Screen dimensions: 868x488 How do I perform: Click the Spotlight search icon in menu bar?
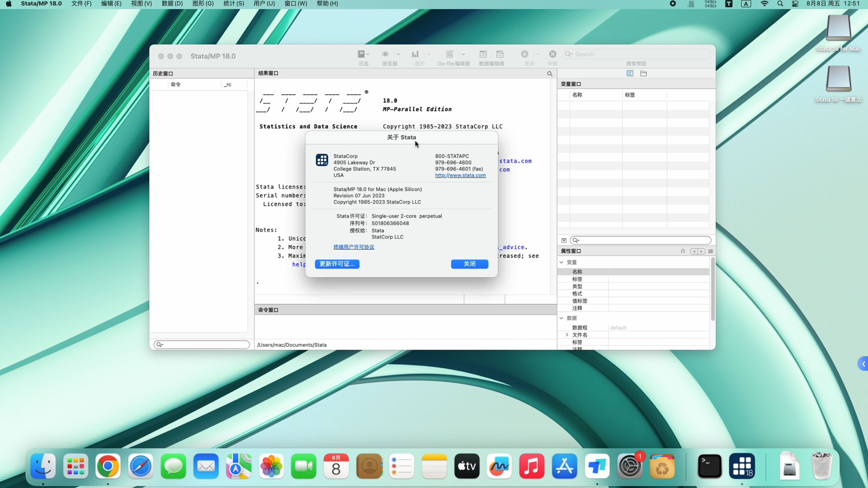780,4
